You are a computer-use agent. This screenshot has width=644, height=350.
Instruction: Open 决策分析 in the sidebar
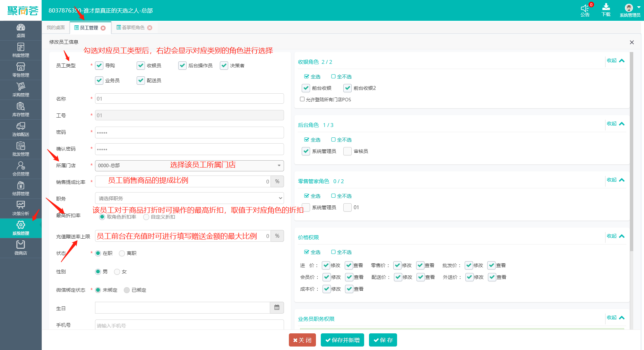pos(21,208)
